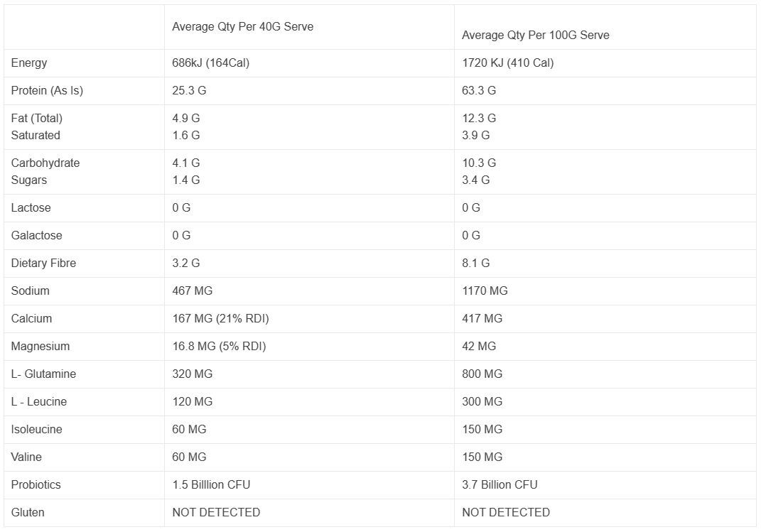This screenshot has height=532, width=761.
Task: Click the Average Qty Per 100G Serve header
Action: [x=535, y=36]
